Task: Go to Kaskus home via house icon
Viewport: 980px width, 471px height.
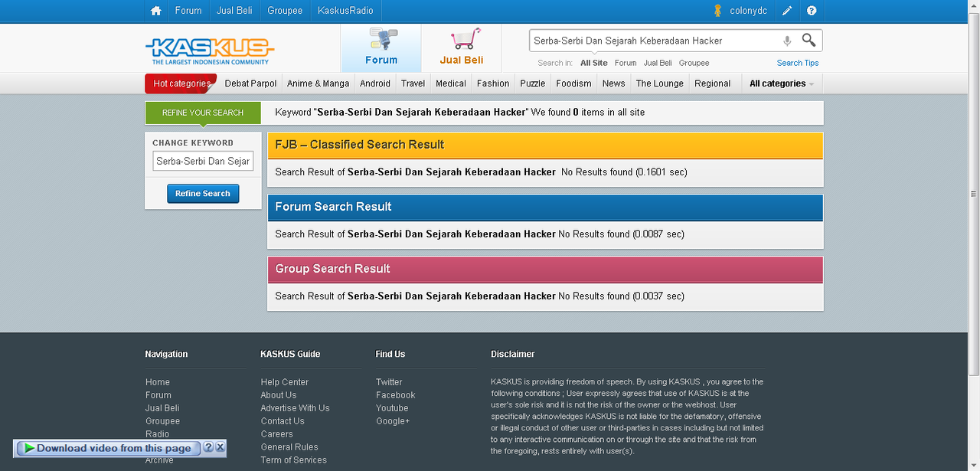Action: tap(156, 11)
